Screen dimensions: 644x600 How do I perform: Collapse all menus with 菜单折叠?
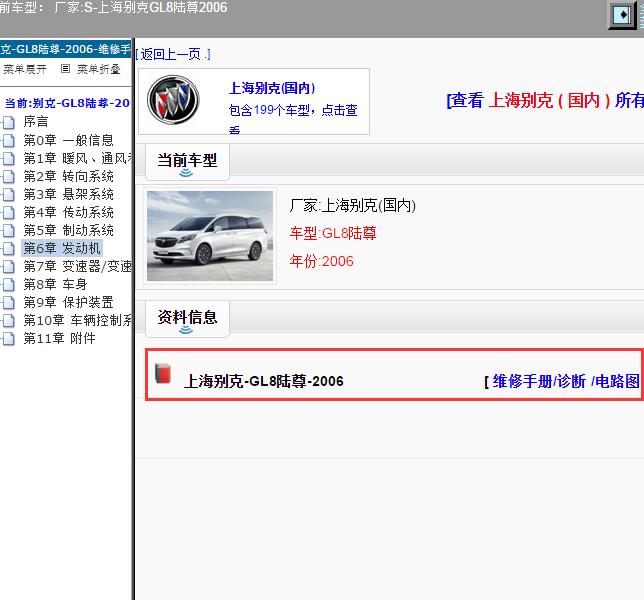click(99, 69)
